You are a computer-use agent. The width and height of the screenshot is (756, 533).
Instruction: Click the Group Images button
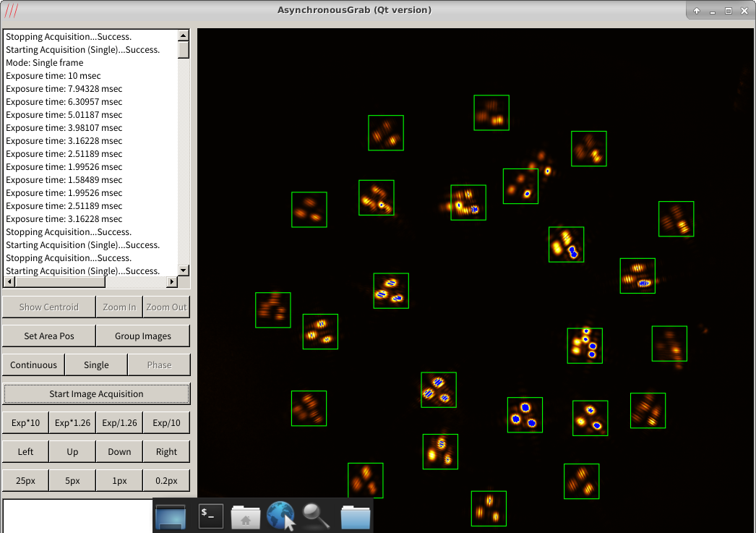142,336
